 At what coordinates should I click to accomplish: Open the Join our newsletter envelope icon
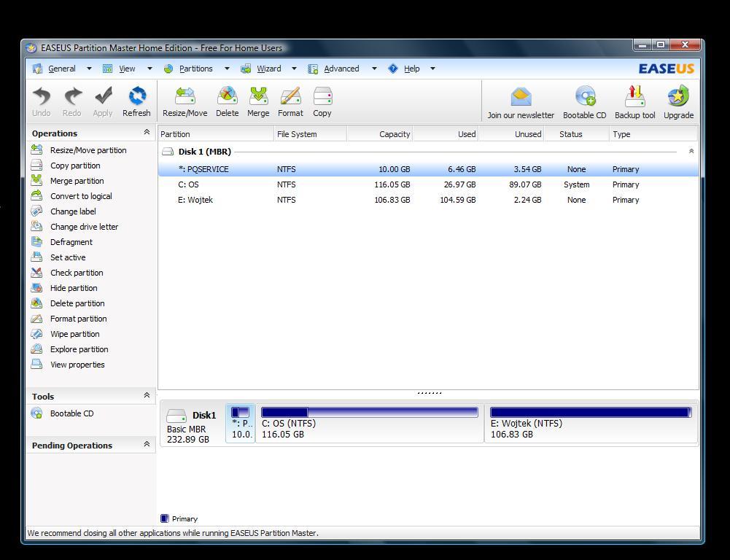tap(521, 102)
